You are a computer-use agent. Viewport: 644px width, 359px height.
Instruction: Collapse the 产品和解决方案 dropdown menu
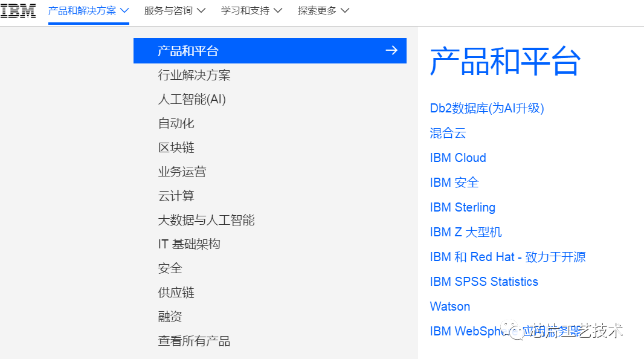pyautogui.click(x=89, y=11)
